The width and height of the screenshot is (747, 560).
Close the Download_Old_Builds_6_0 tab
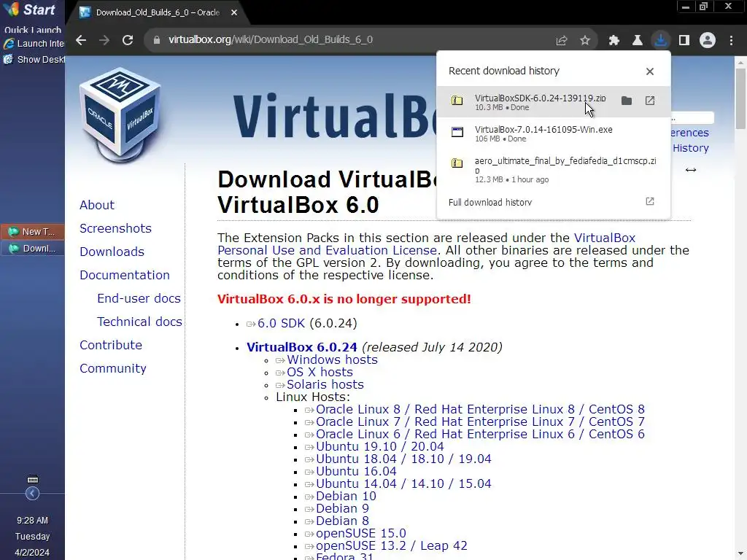(x=234, y=13)
